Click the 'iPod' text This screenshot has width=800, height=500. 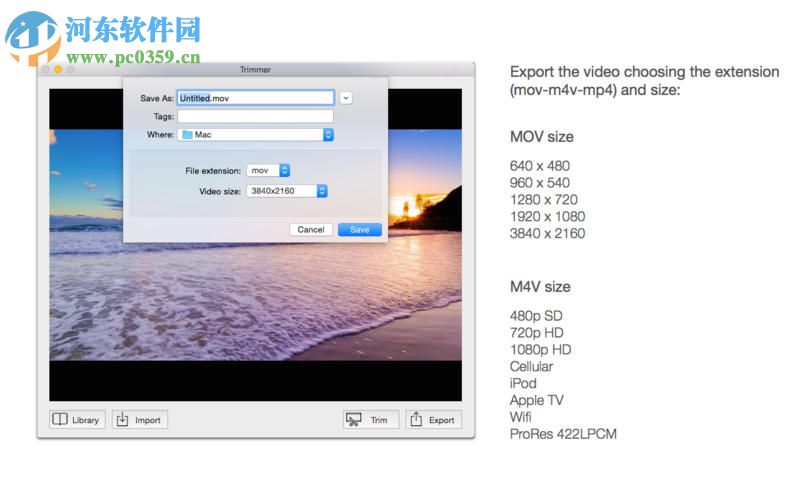coord(523,383)
